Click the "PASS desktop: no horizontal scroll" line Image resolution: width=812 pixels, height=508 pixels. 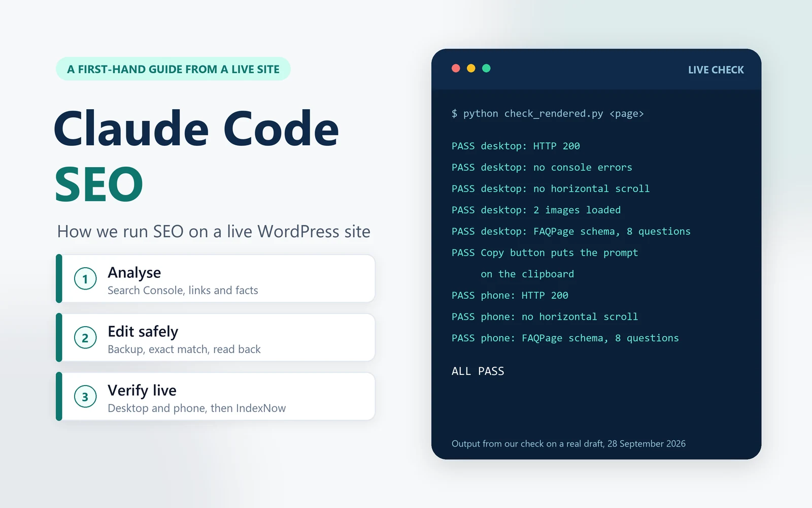(551, 189)
